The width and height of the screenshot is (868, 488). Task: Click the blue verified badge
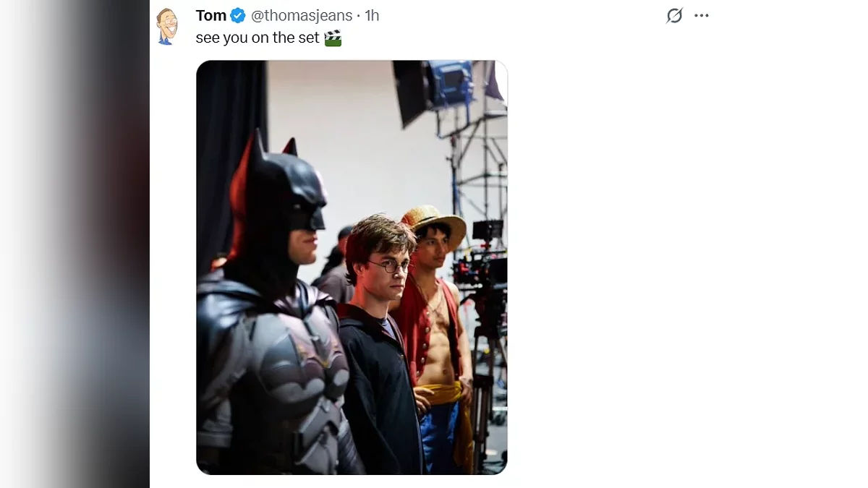[238, 15]
